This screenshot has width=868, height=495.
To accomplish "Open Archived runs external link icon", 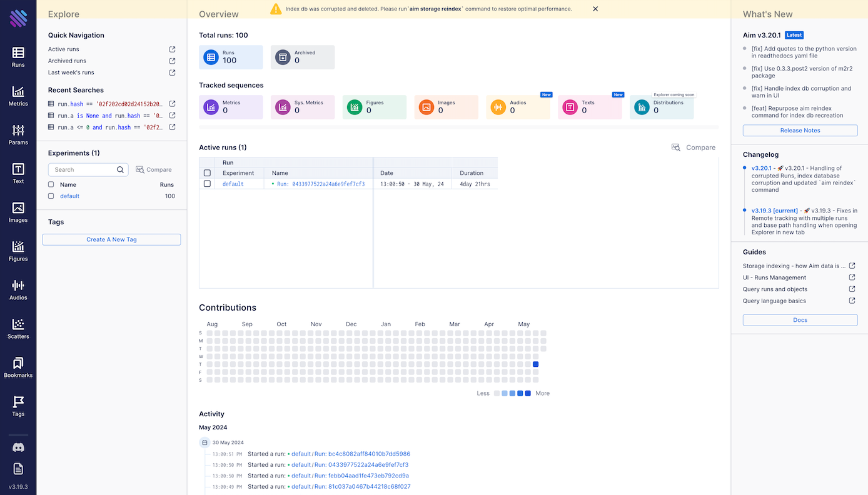I will pos(173,61).
